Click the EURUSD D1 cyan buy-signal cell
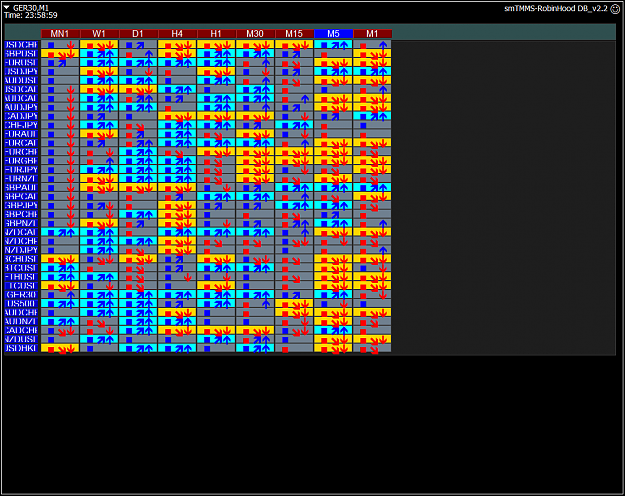The image size is (625, 496). coord(138,63)
